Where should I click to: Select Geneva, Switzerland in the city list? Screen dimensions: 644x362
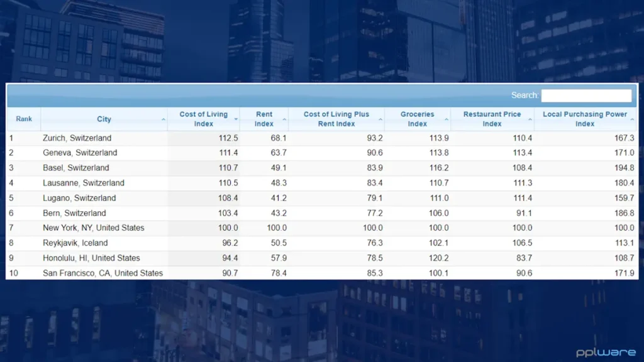tap(80, 153)
